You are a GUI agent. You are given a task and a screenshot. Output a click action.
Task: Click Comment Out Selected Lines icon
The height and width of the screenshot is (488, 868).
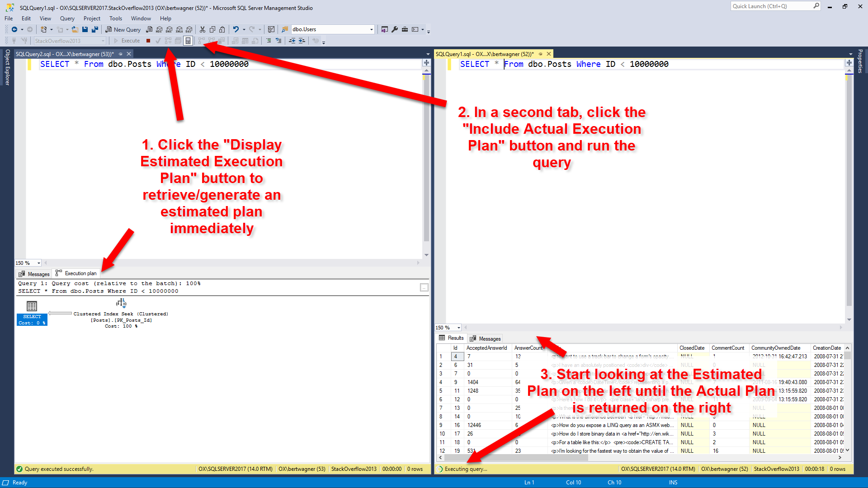269,41
